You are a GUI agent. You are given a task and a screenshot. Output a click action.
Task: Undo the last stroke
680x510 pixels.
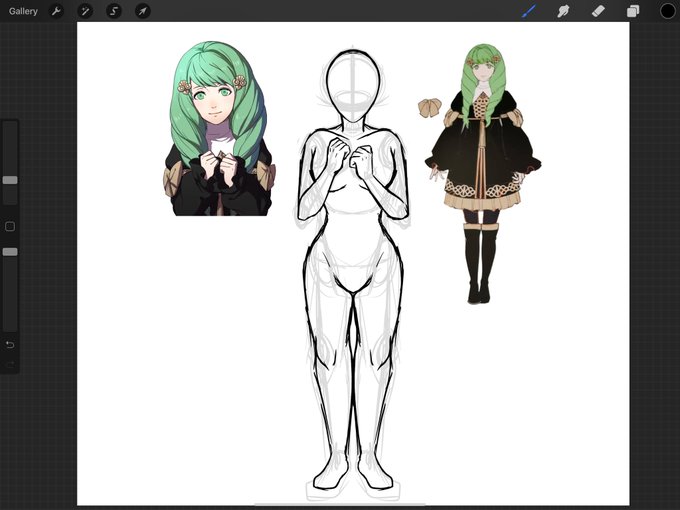click(x=10, y=345)
